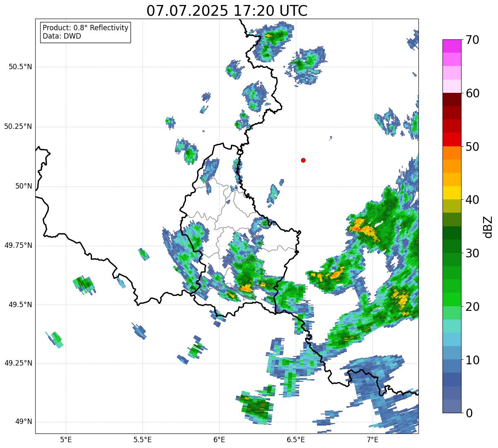The height and width of the screenshot is (448, 498).
Task: Click the latitude label '49.25°N'
Action: (x=18, y=363)
